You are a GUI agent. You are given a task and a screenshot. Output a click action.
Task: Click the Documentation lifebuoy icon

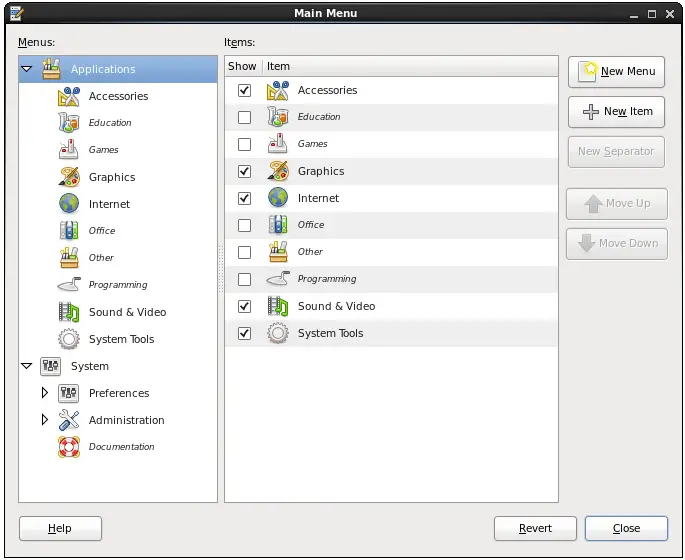click(69, 447)
